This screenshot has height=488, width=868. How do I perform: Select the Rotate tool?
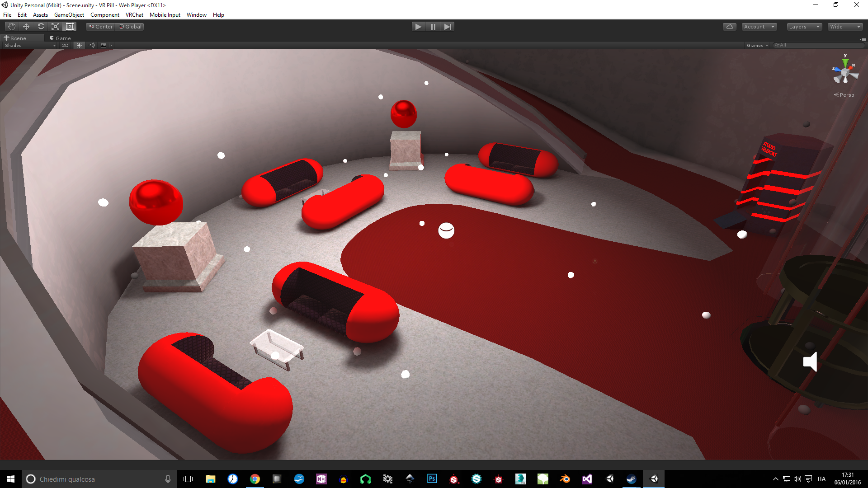pos(41,27)
